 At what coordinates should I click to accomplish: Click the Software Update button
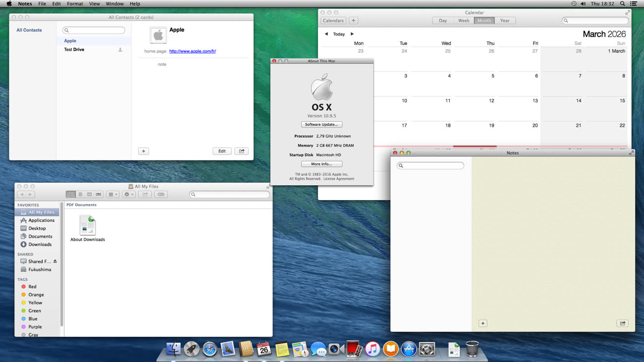point(322,125)
